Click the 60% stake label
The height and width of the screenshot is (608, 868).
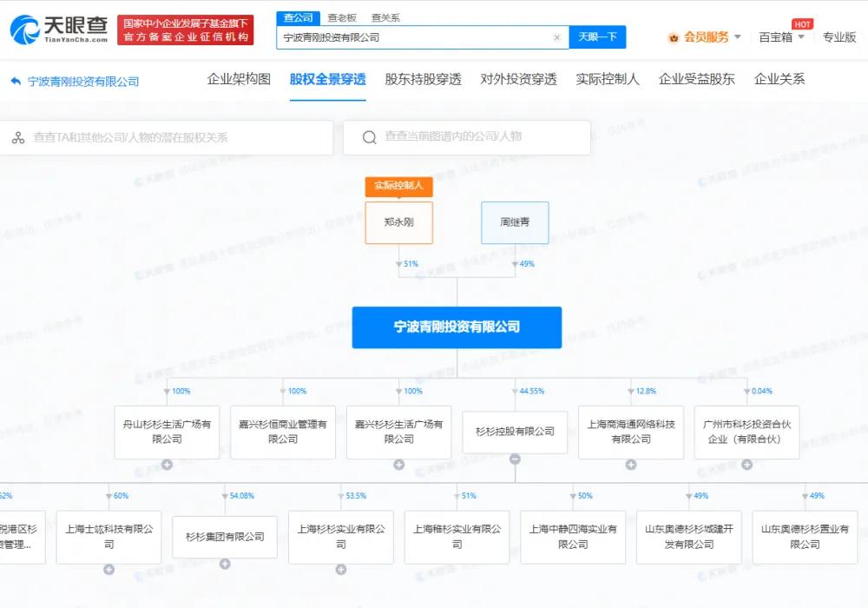pos(121,496)
